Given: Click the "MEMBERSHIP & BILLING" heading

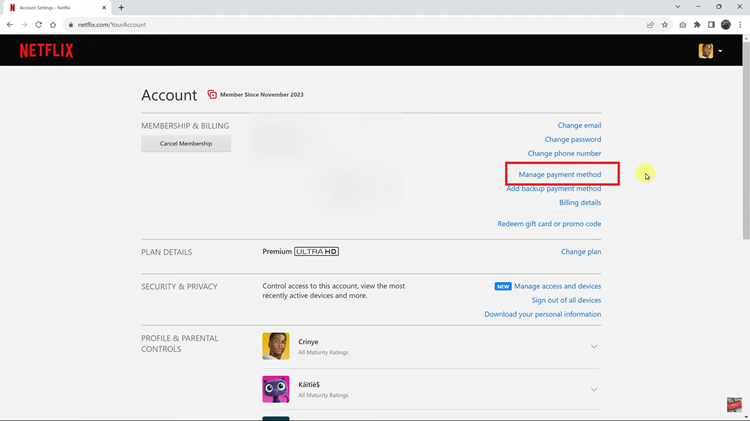Looking at the screenshot, I should 185,126.
